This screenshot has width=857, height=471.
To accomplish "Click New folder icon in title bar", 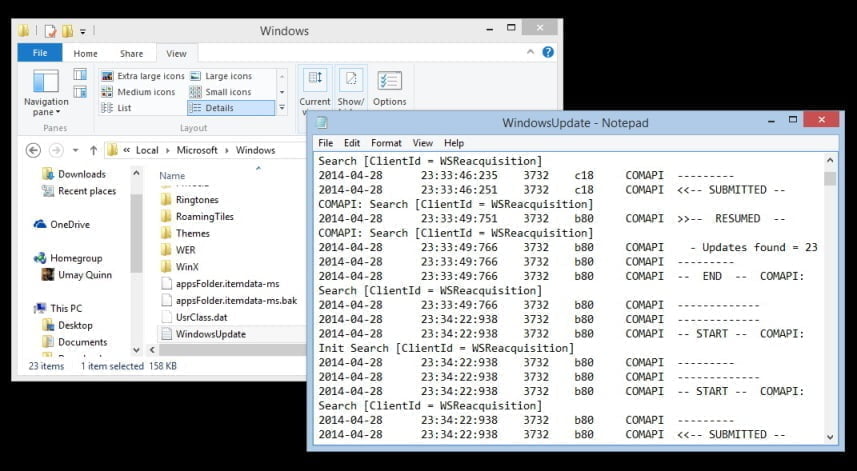I will pyautogui.click(x=67, y=31).
